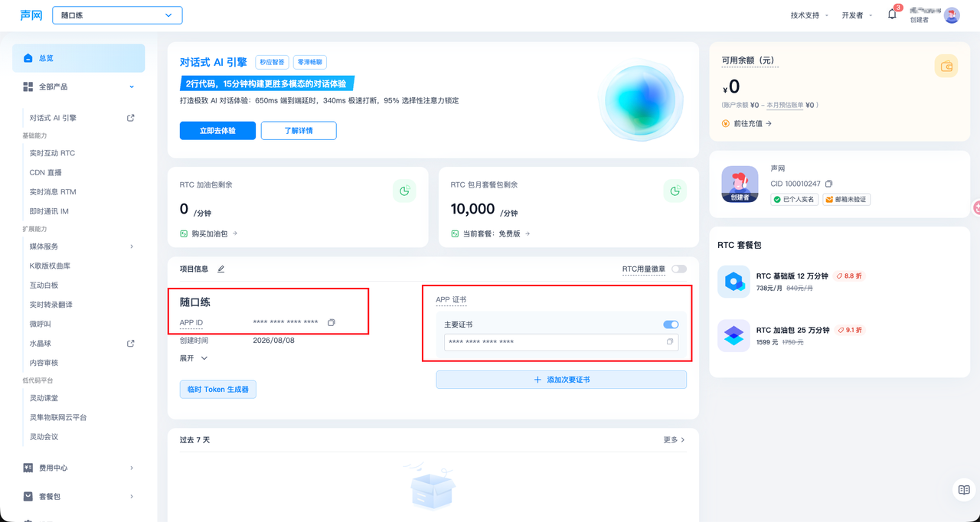Open 即时通讯 IM in sidebar

(x=50, y=211)
